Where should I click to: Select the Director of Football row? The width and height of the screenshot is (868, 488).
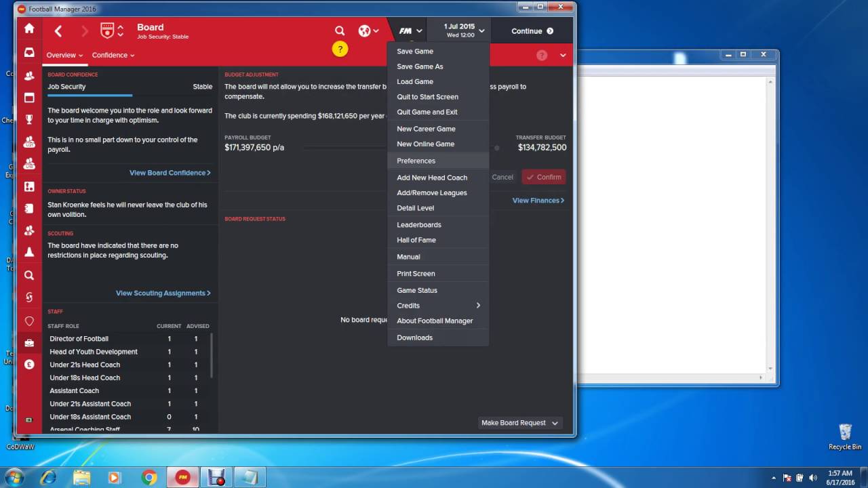(x=130, y=339)
